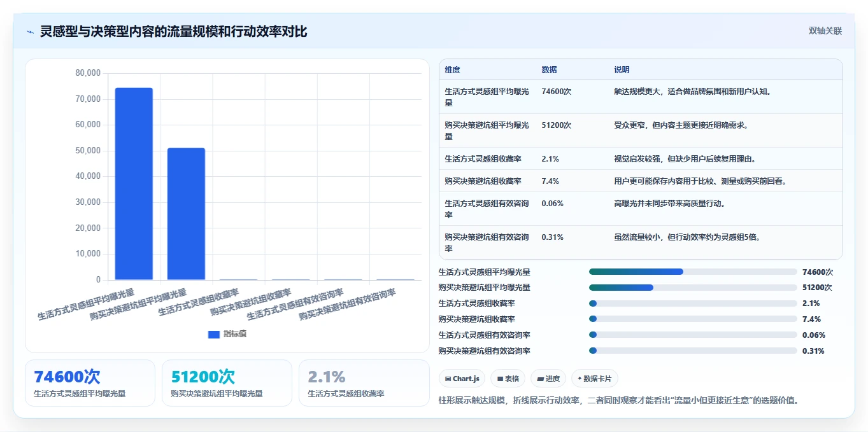Select the 数据卡片 chip
Image resolution: width=868 pixels, height=432 pixels.
[x=594, y=379]
